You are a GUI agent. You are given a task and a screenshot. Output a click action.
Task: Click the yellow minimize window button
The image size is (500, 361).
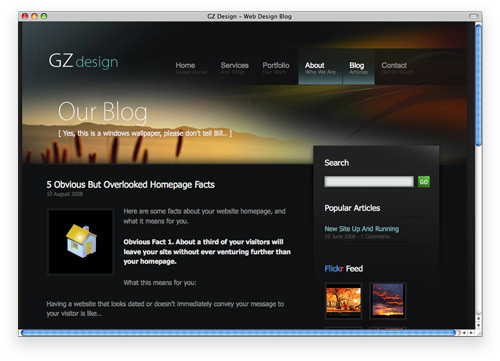click(34, 16)
